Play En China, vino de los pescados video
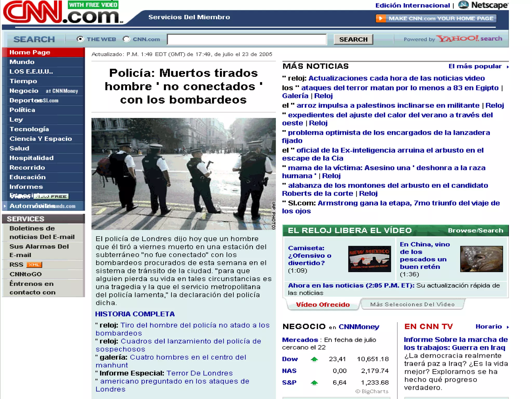Screen dimensions: 532x399 pyautogui.click(x=425, y=256)
